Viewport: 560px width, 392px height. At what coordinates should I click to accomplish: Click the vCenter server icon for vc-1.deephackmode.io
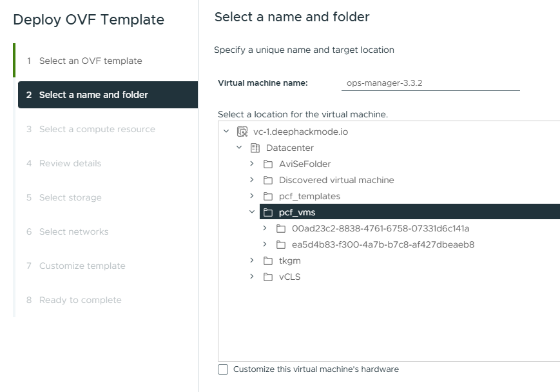coord(242,132)
